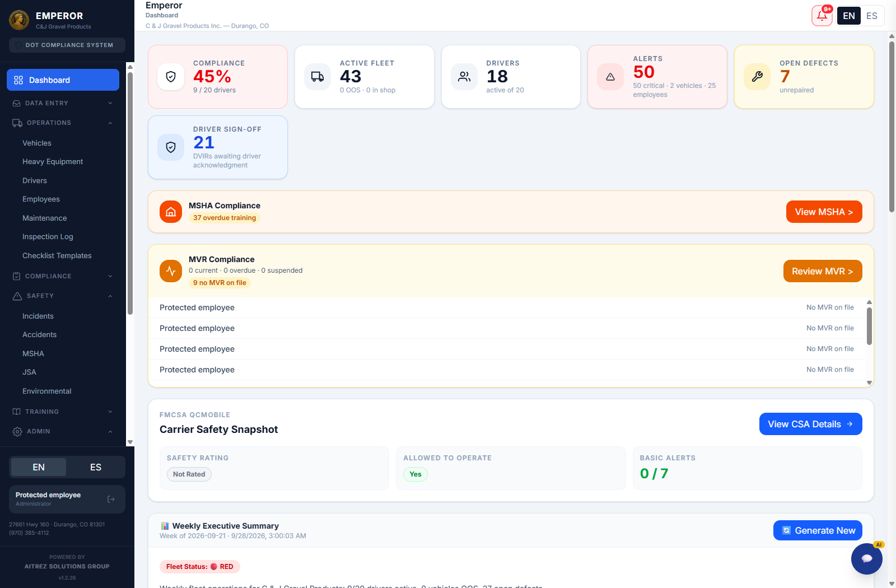Click the Basic Alerts 0 / 7 value
This screenshot has height=588, width=896.
[654, 474]
